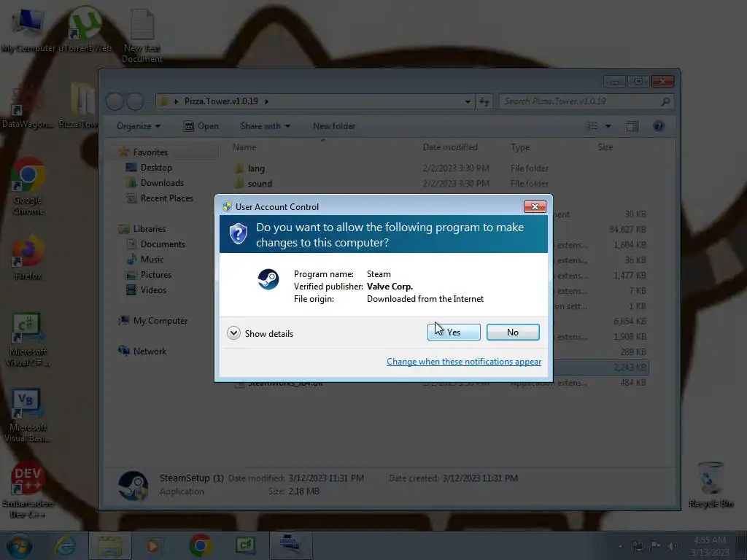Click the taskbar clock
Image resolution: width=747 pixels, height=560 pixels.
coord(710,546)
